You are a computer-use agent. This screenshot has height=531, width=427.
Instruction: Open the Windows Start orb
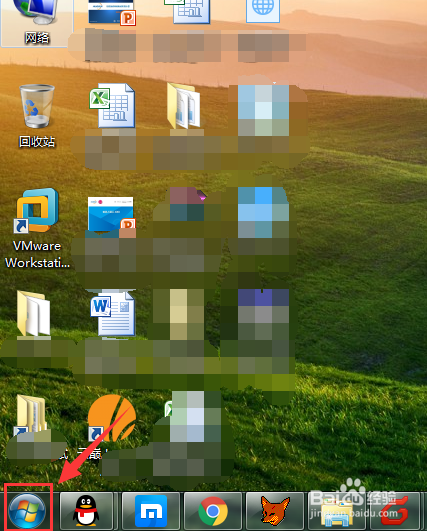coord(27,511)
